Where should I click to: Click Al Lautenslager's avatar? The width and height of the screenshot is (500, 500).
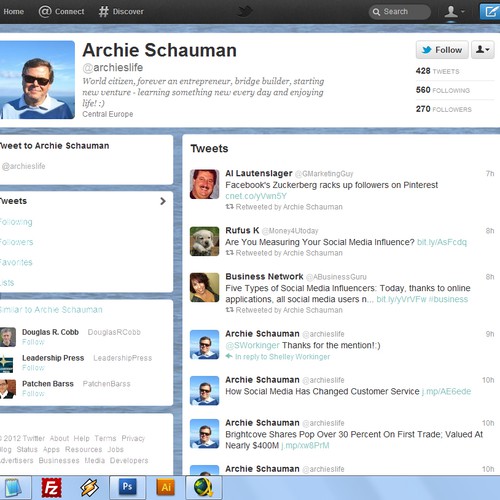[204, 184]
